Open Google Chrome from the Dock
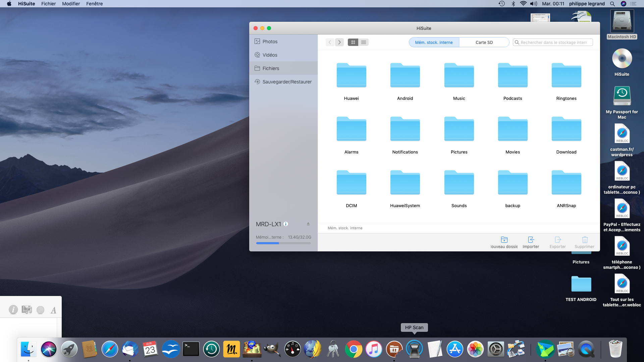The image size is (644, 362). point(353,349)
